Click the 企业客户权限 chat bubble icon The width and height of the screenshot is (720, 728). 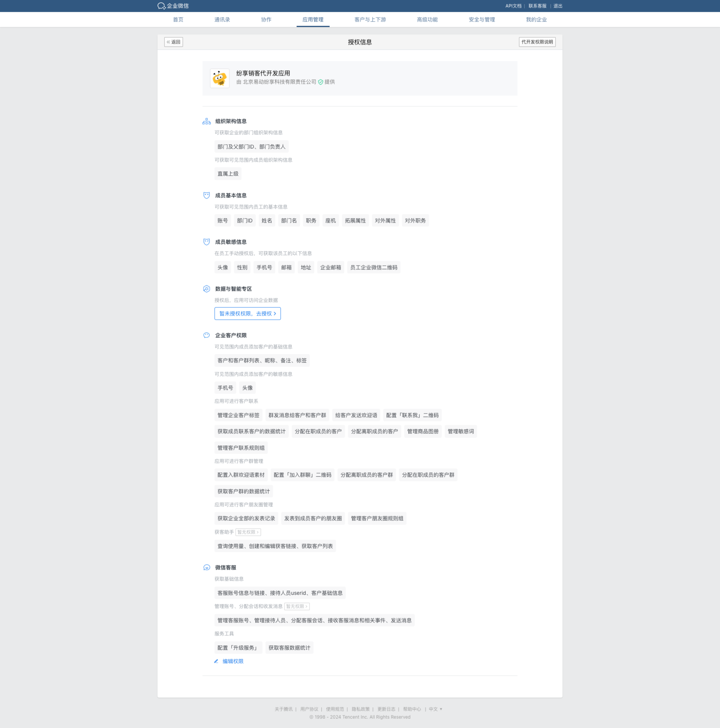pos(206,335)
